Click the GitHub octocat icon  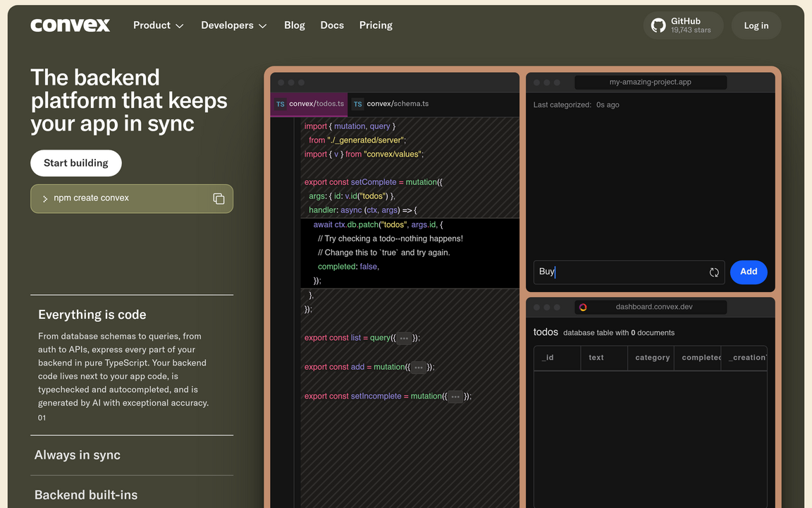tap(658, 25)
